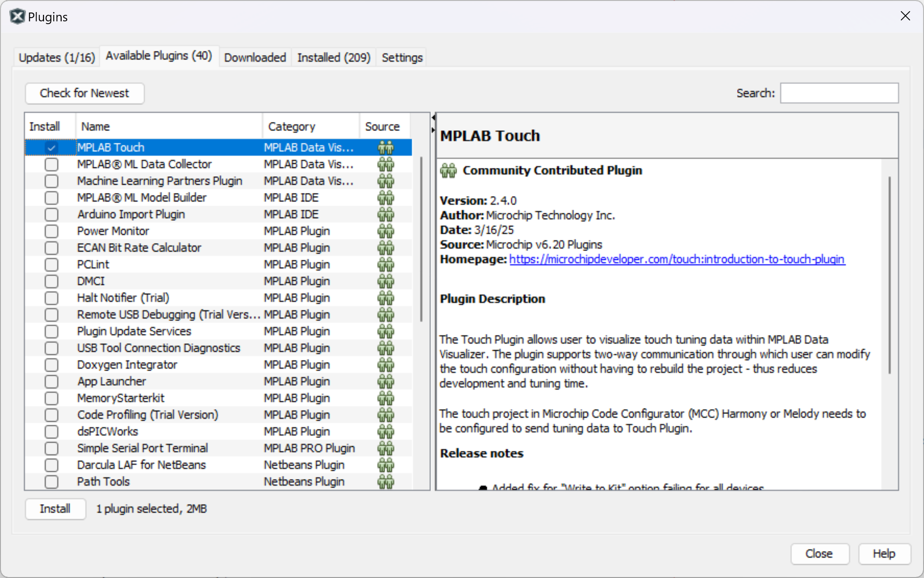Tick the Power Monitor checkbox
The height and width of the screenshot is (578, 924).
click(x=51, y=231)
